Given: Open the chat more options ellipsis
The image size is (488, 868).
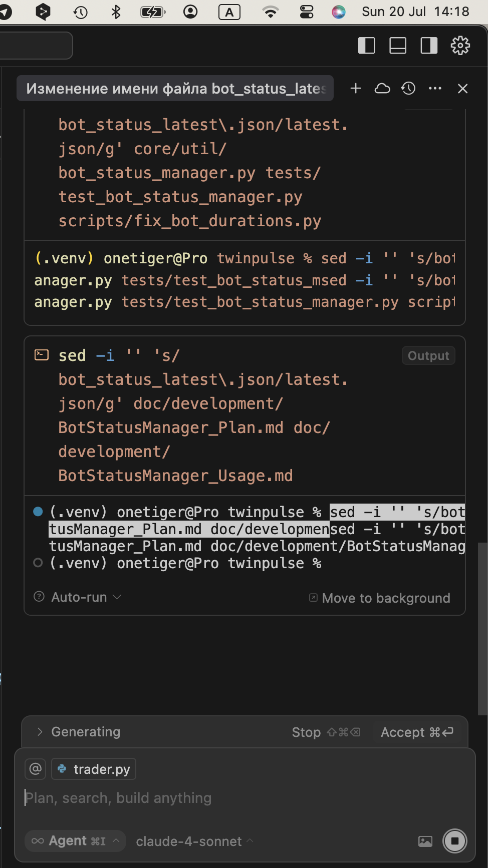Looking at the screenshot, I should (435, 89).
